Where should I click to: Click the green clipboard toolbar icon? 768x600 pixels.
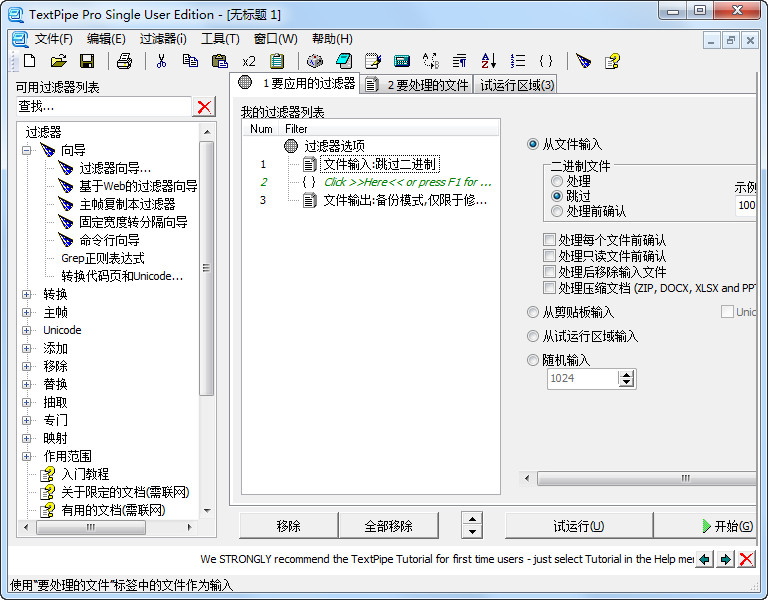tap(277, 61)
